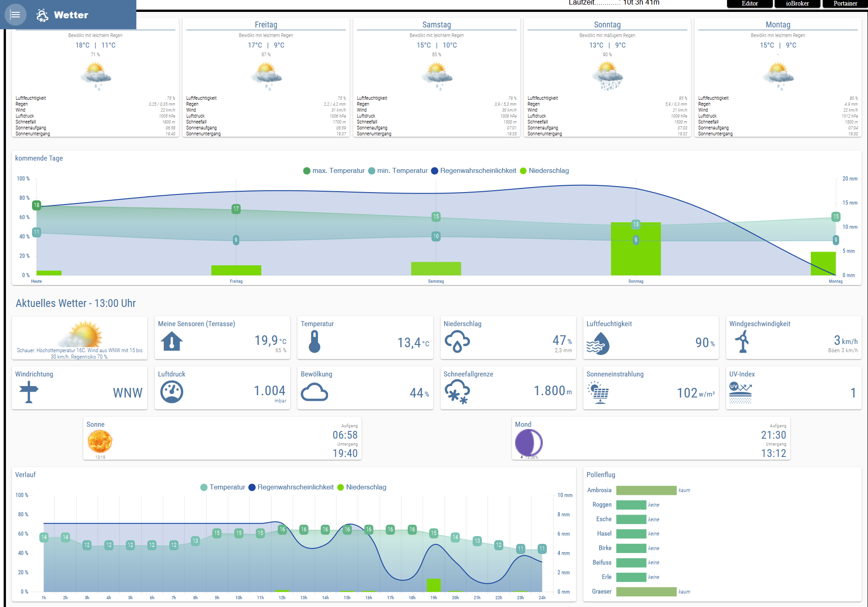Select the Montag forecast card title
868x607 pixels.
pos(778,25)
